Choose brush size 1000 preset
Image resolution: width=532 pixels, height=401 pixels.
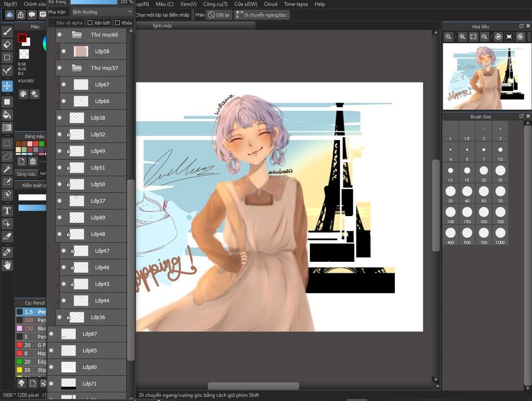pyautogui.click(x=500, y=235)
